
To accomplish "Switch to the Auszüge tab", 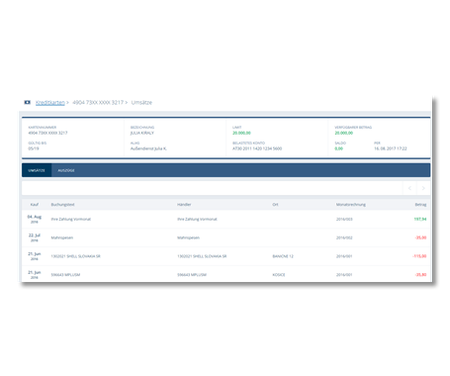I will (x=66, y=170).
